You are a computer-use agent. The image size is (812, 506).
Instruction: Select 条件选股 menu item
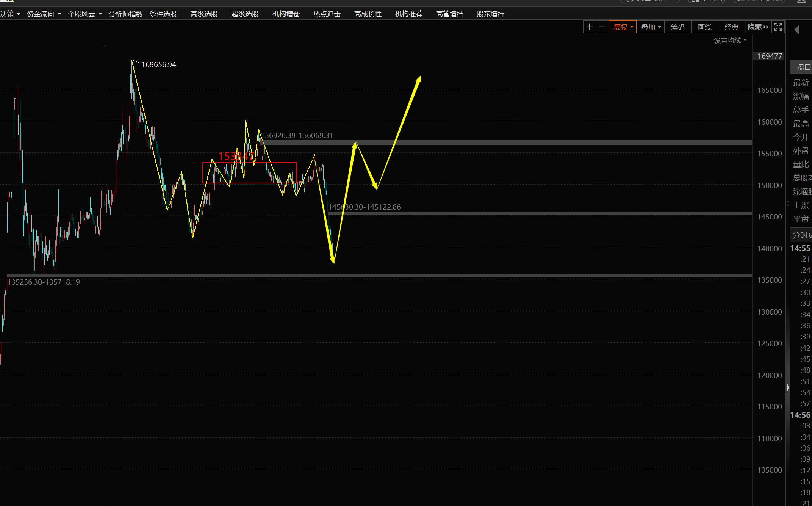point(163,14)
